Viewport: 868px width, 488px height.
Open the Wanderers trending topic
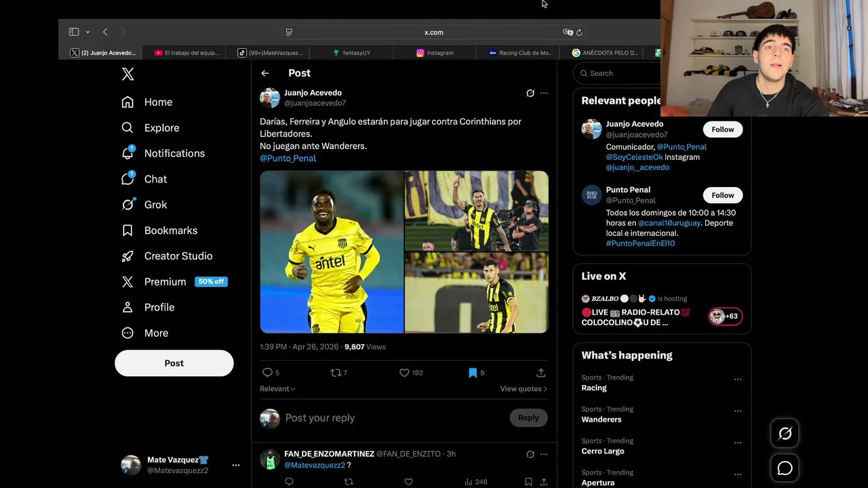pos(601,420)
